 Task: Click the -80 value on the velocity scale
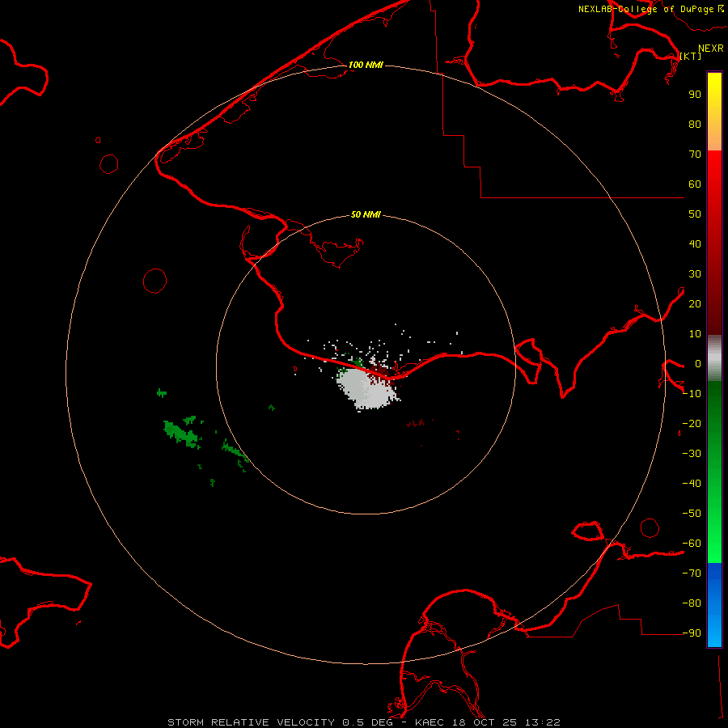tap(692, 603)
